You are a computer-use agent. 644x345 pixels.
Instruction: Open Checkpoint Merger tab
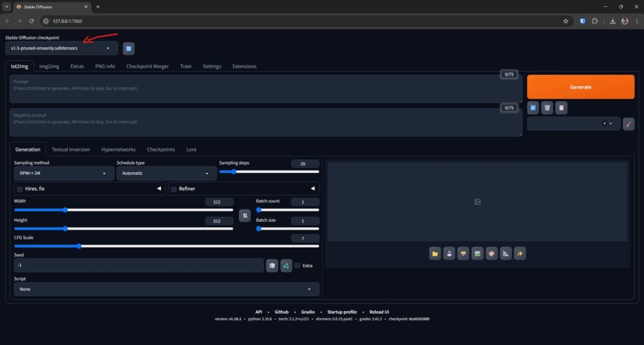147,66
